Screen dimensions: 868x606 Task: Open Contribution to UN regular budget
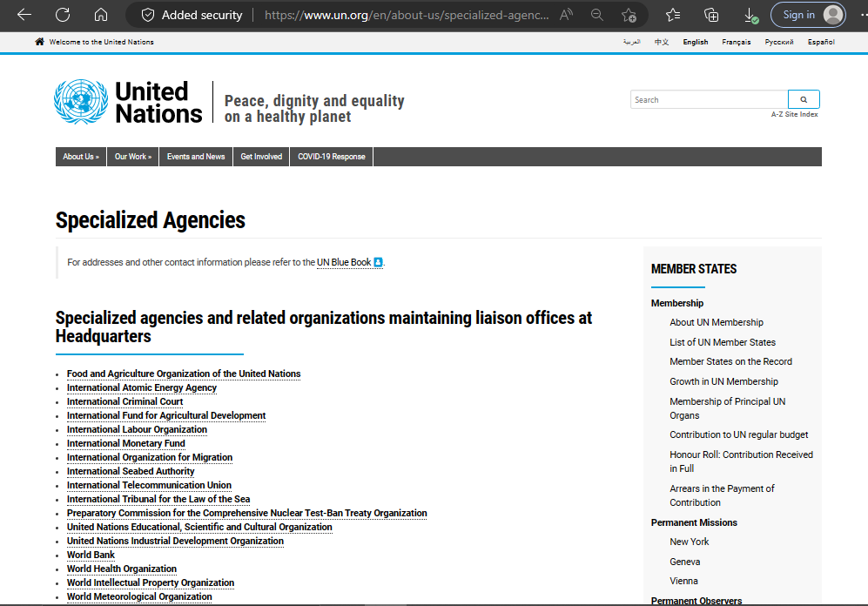pos(739,435)
